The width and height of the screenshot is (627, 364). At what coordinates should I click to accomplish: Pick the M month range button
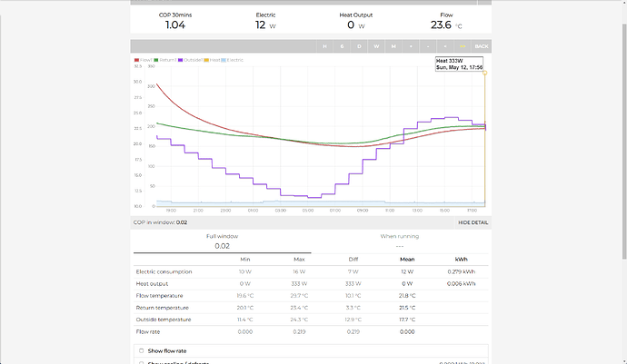(393, 46)
